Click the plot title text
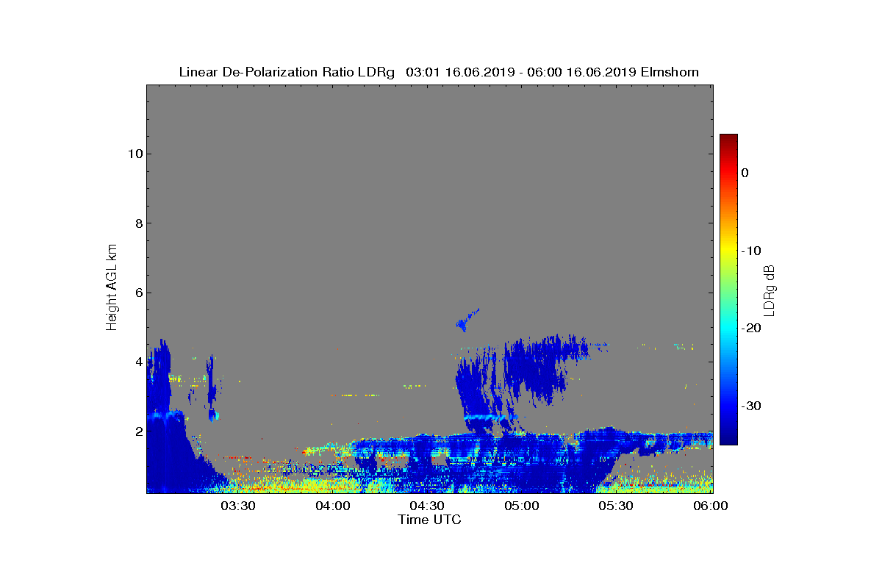 pyautogui.click(x=439, y=72)
